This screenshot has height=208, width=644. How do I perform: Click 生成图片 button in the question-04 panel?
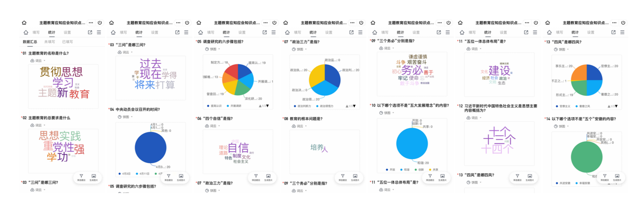click(181, 178)
